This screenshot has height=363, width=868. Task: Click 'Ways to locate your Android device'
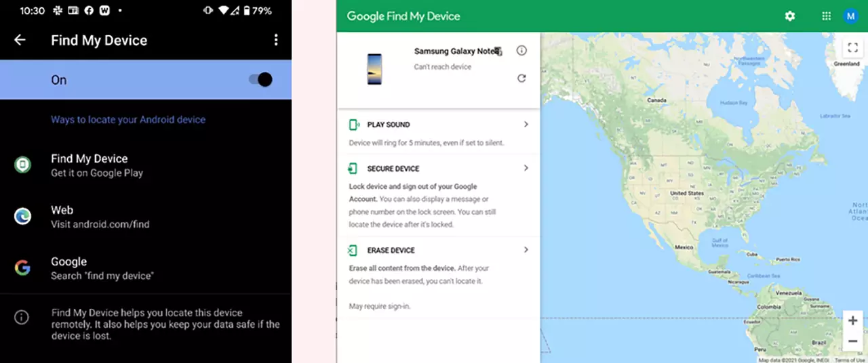click(128, 119)
